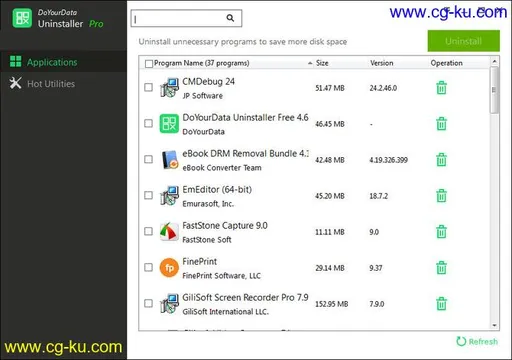
Task: Click the 11.11 MB size value
Action: 330,232
